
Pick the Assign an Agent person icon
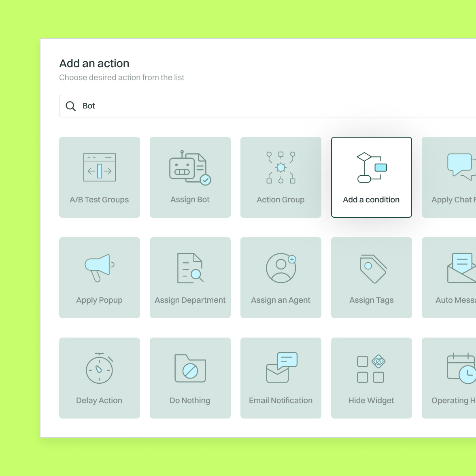[281, 268]
